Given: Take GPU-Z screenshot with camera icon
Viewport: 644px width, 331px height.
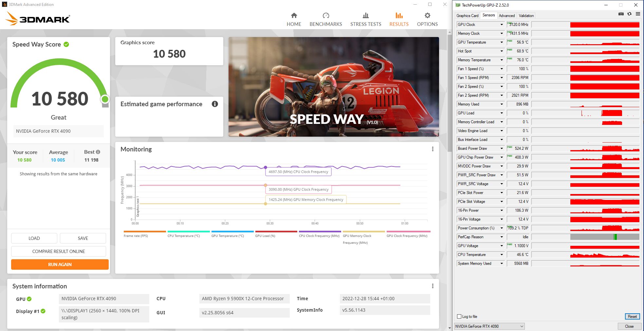Looking at the screenshot, I should [x=621, y=14].
